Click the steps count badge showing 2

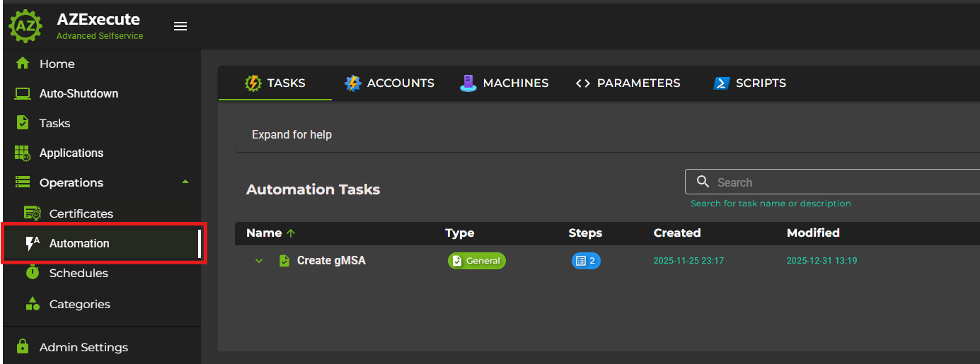point(586,261)
